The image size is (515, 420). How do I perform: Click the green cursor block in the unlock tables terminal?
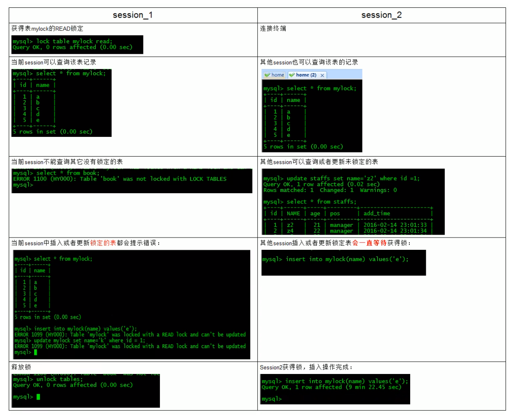pyautogui.click(x=38, y=397)
